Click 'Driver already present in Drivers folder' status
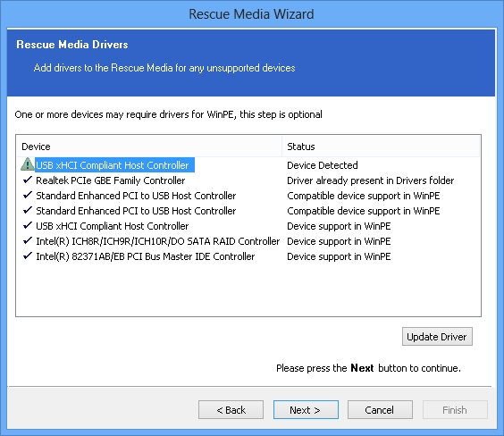The width and height of the screenshot is (504, 436). click(x=370, y=180)
